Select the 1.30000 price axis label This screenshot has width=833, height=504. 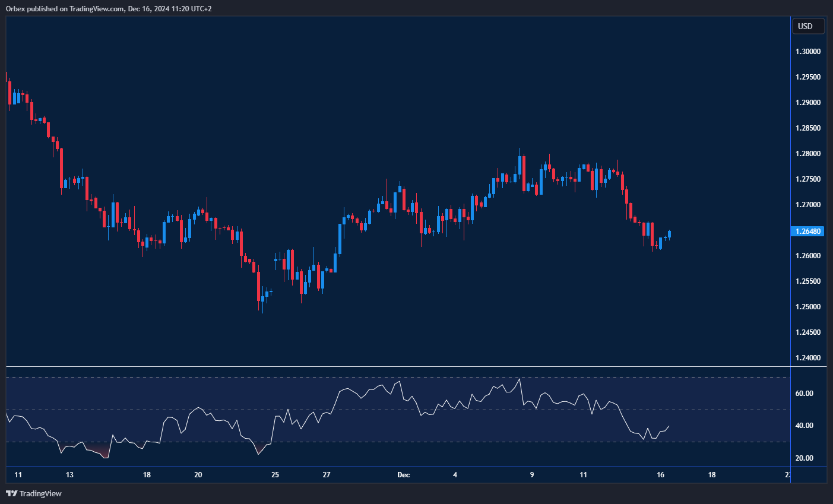808,52
